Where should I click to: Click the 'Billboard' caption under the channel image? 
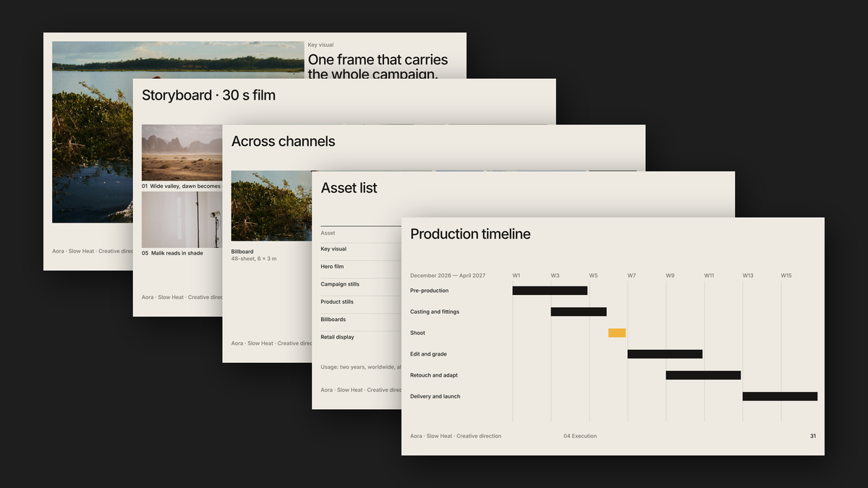pos(242,252)
